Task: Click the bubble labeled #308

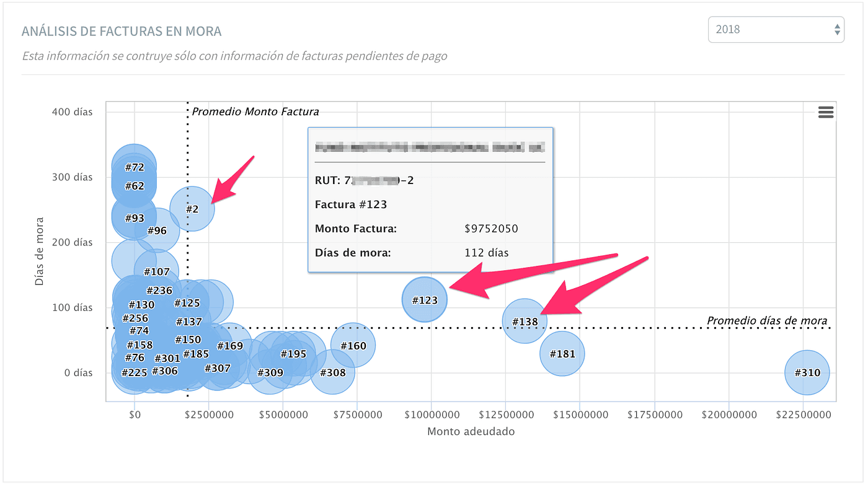Action: 333,372
